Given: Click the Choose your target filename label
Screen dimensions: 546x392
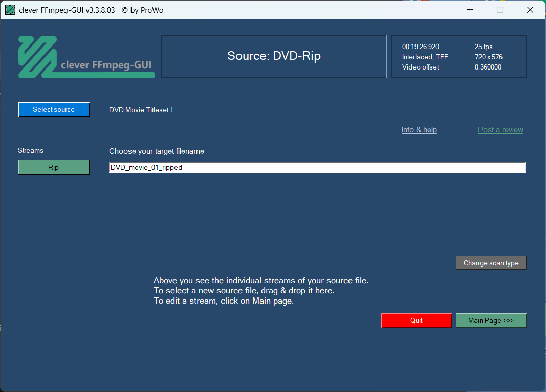Looking at the screenshot, I should tap(157, 151).
